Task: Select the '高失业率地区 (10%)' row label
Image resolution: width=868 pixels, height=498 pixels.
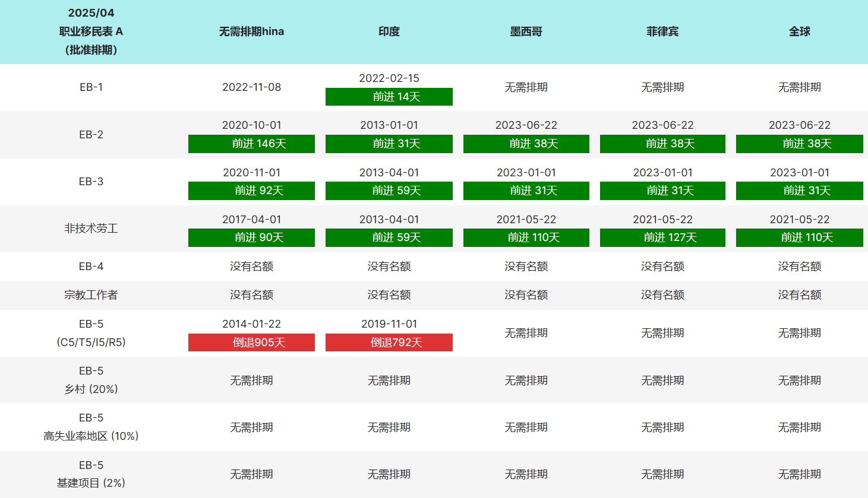Action: [x=91, y=436]
